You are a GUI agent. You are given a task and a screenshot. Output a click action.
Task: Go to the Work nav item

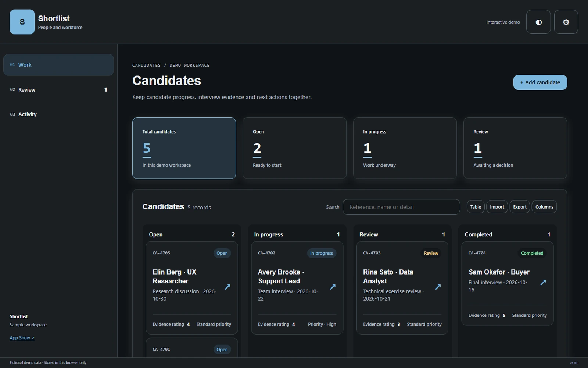(x=58, y=65)
